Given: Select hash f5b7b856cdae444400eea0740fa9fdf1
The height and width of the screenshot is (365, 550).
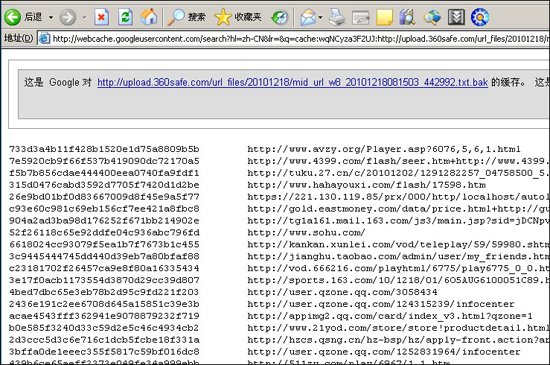Looking at the screenshot, I should 104,173.
